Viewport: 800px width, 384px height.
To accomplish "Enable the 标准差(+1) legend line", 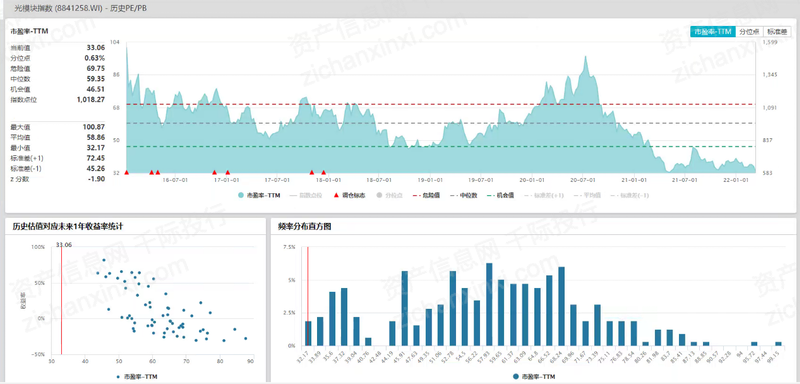I will (545, 195).
